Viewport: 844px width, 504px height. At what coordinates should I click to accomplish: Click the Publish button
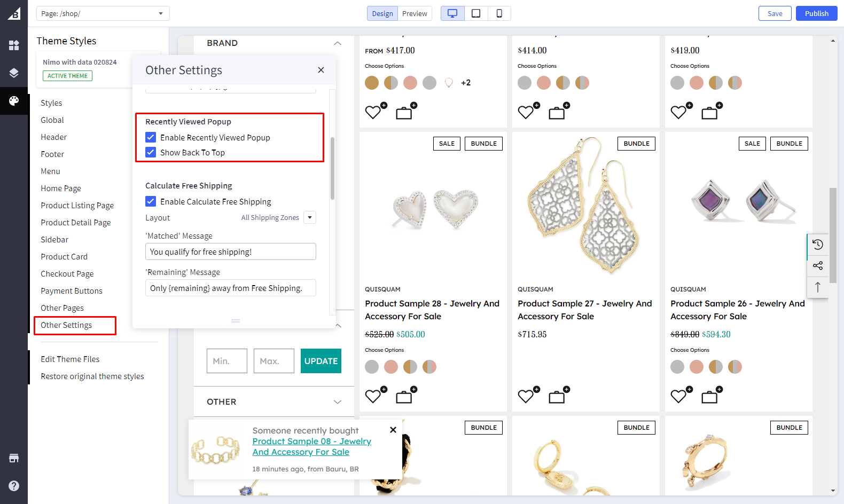click(816, 13)
